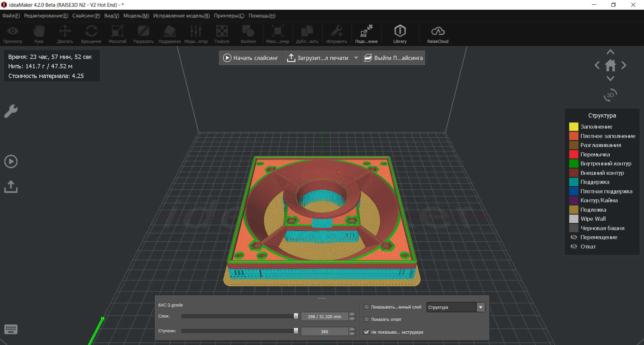
Task: Expand the Загрузит...л печати dropdown arrow
Action: [356, 58]
